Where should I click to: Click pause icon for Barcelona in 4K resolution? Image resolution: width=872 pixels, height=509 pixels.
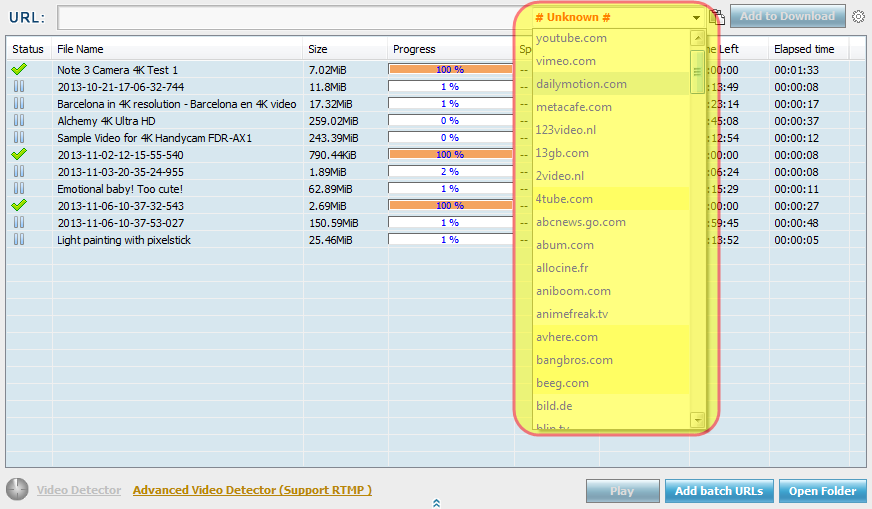pos(19,103)
